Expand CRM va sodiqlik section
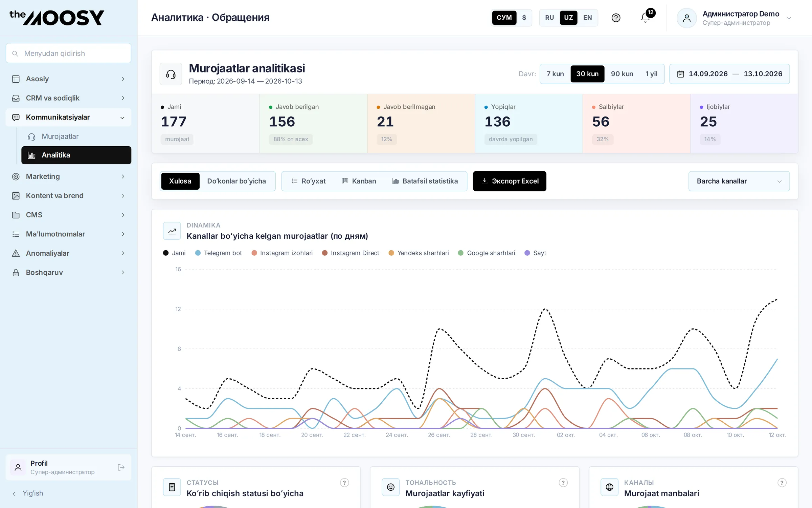This screenshot has height=508, width=812. tap(68, 98)
